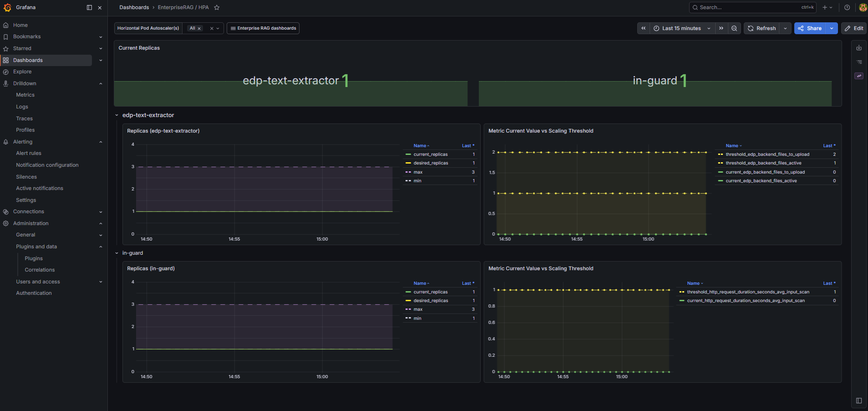The image size is (868, 411).
Task: Toggle desired_replicas series in edp-text-extractor legend
Action: [x=431, y=163]
